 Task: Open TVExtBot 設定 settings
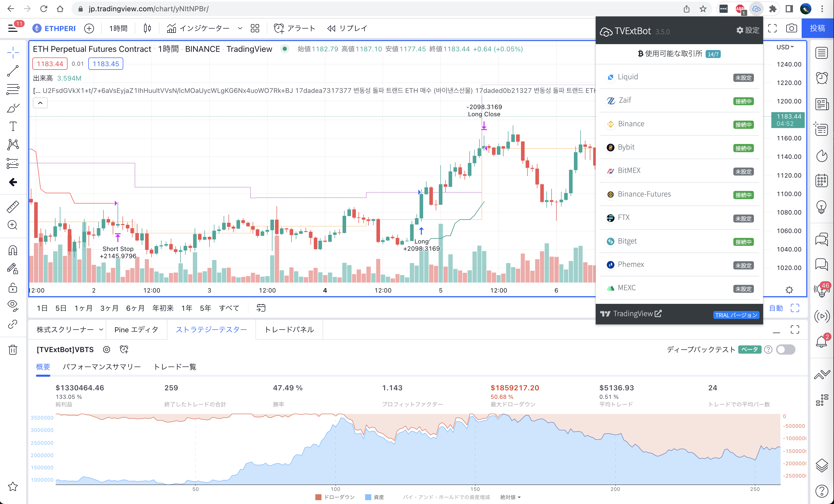tap(748, 31)
